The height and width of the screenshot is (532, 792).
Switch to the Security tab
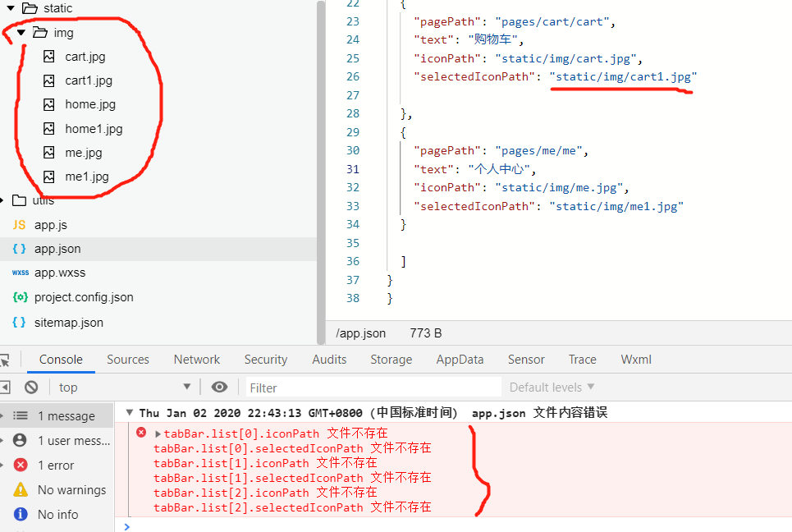tap(266, 360)
